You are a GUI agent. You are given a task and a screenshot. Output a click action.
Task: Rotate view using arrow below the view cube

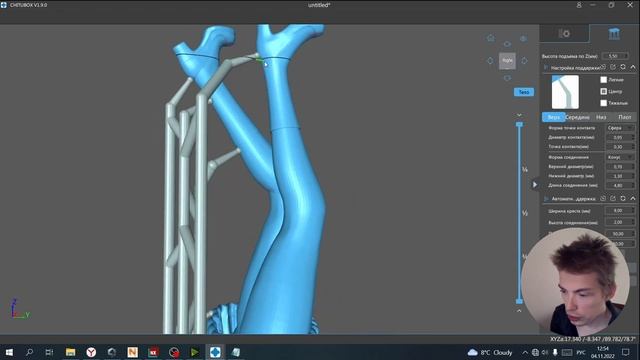tap(507, 78)
